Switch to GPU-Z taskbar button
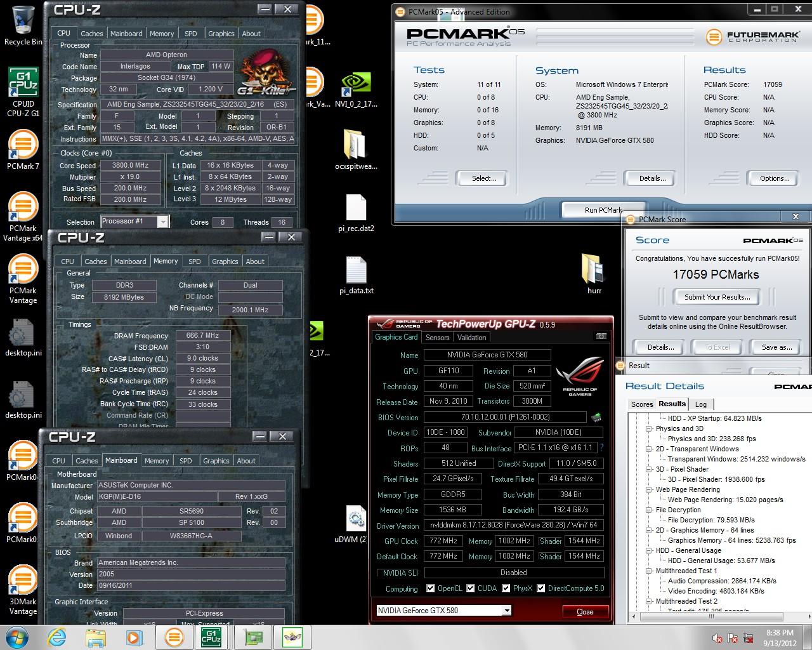Screen dimensions: 812x650 coord(254,637)
